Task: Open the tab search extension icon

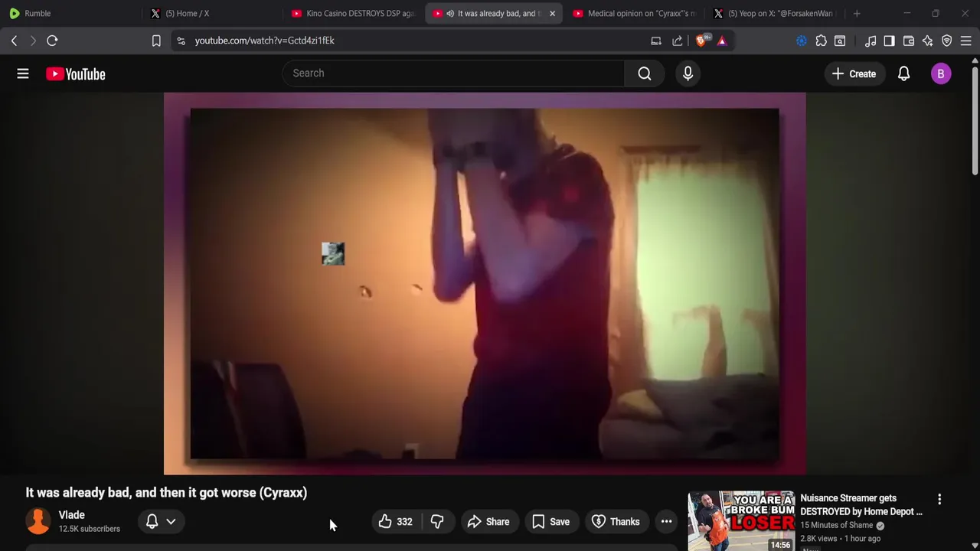Action: [x=840, y=41]
